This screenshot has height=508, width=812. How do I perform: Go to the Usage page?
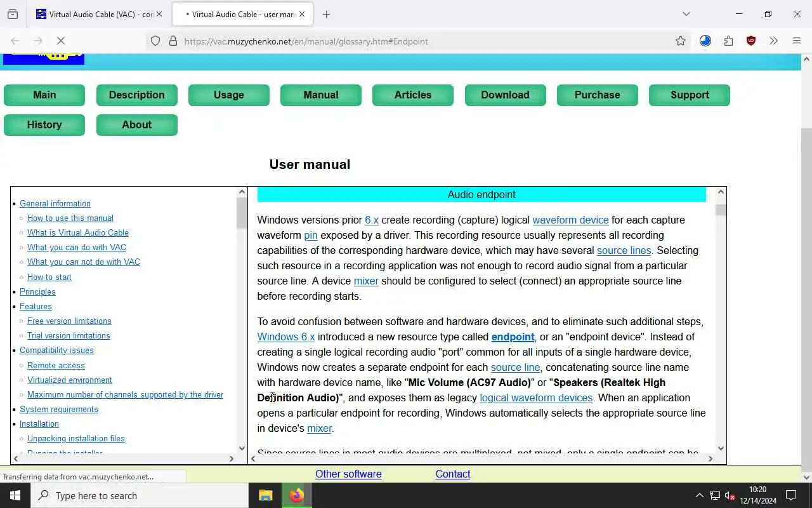pyautogui.click(x=229, y=95)
